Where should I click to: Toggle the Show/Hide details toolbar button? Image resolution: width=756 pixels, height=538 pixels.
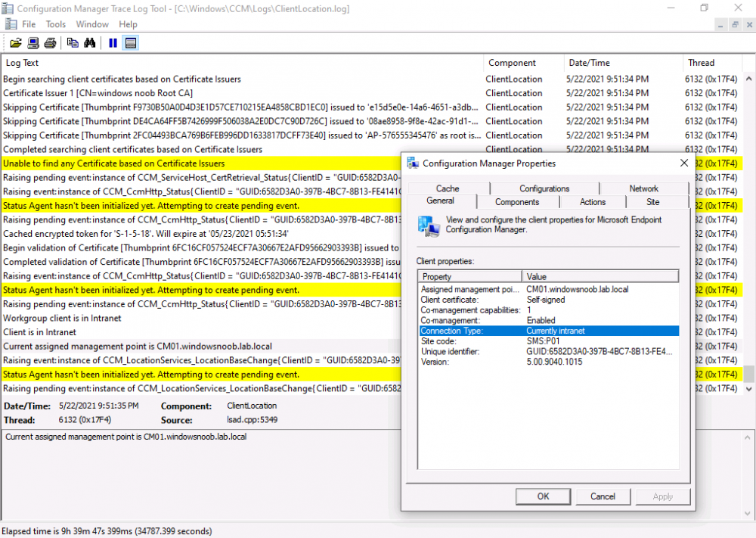[131, 43]
